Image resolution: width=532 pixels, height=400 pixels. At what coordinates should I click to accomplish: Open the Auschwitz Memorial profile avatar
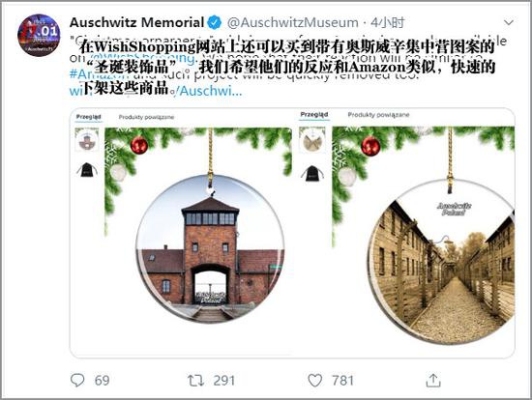pos(39,35)
